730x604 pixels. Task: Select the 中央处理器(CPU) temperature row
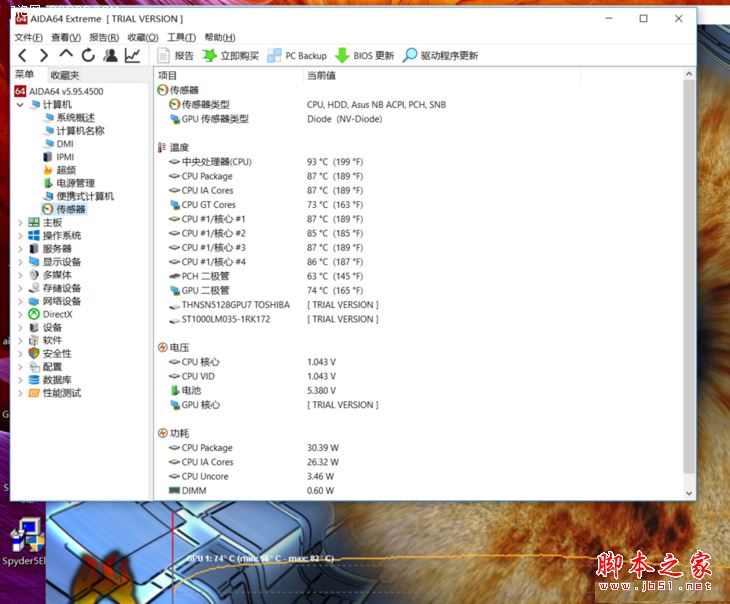click(417, 162)
